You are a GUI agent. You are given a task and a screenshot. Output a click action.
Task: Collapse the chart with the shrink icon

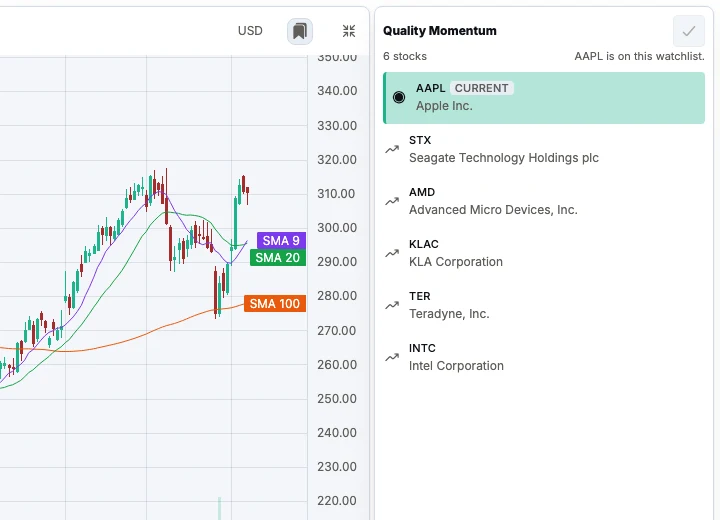click(349, 31)
